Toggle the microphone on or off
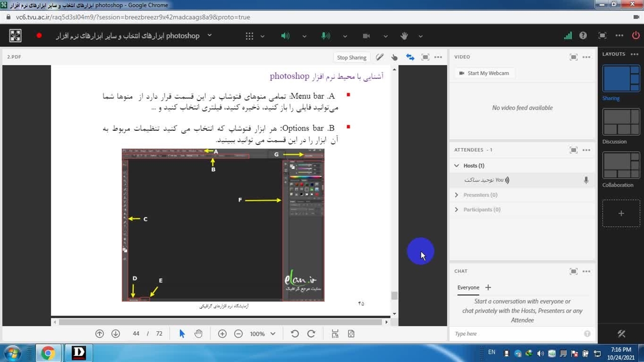 tap(326, 36)
